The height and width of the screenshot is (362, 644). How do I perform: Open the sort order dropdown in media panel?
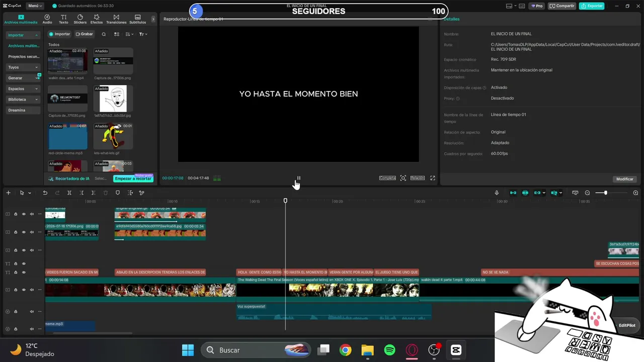(x=129, y=34)
